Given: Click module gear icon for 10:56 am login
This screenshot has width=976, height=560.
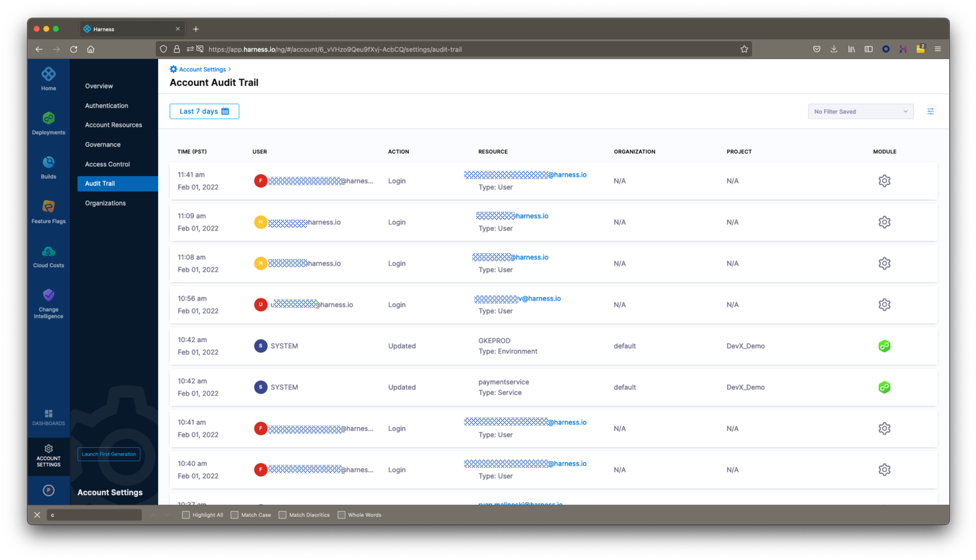Looking at the screenshot, I should click(x=884, y=305).
